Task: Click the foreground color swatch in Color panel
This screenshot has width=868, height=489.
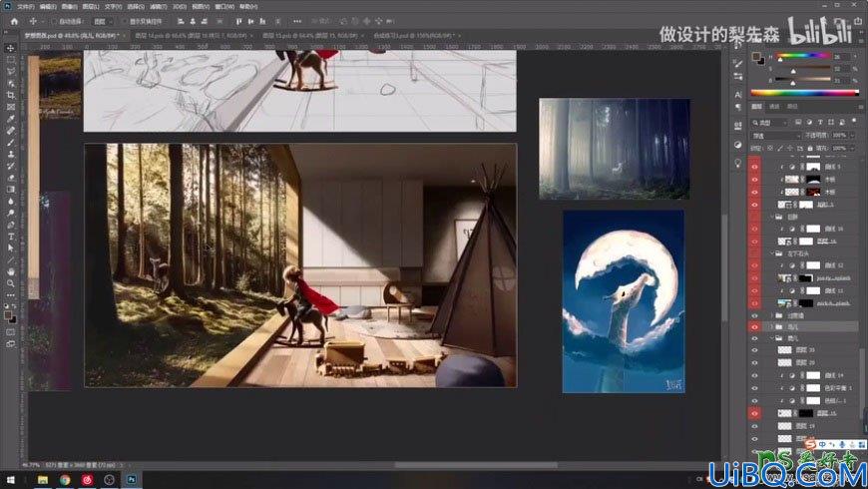Action: point(756,57)
